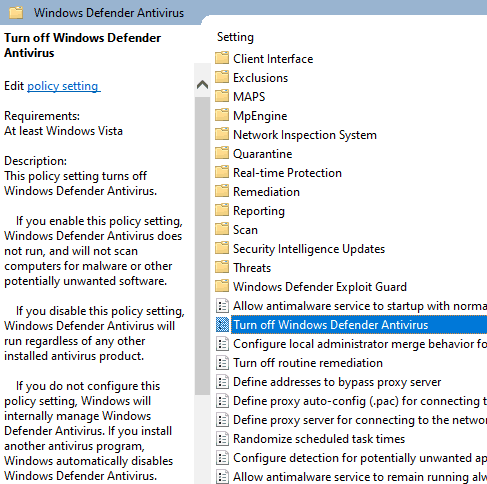
Task: Click the MAPS folder icon
Action: [222, 96]
